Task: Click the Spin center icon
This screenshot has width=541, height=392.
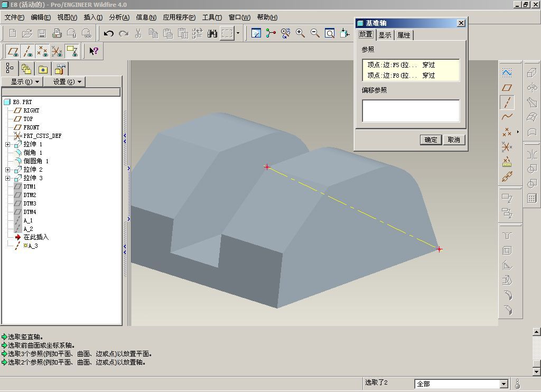Action: tap(271, 33)
